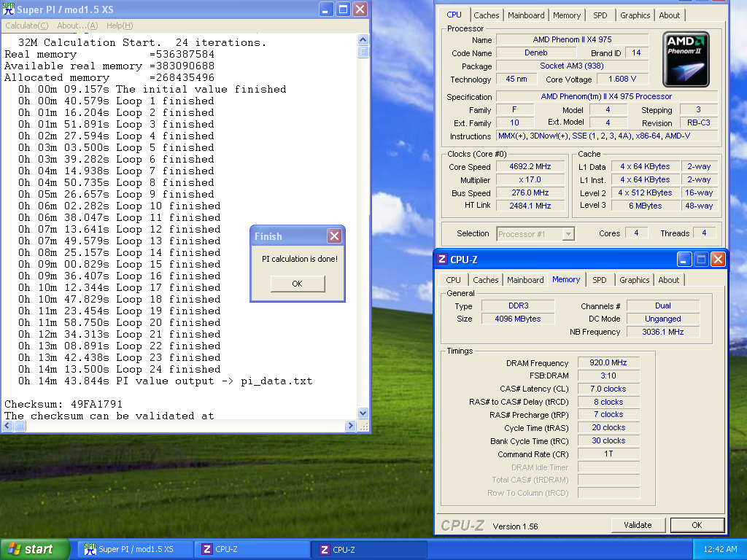Select first CPU-Z taskbar button
Screen dimensions: 747x560
(x=252, y=549)
